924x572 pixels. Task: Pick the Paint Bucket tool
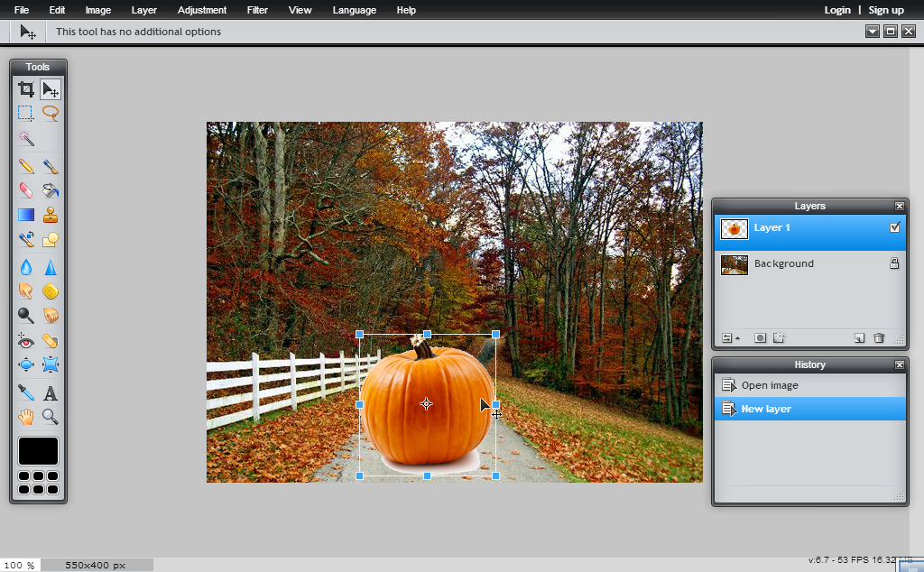[51, 190]
